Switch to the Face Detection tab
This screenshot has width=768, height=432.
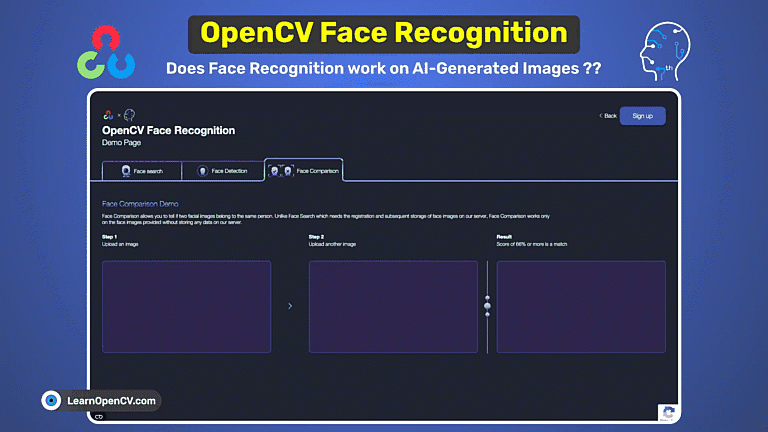coord(222,171)
